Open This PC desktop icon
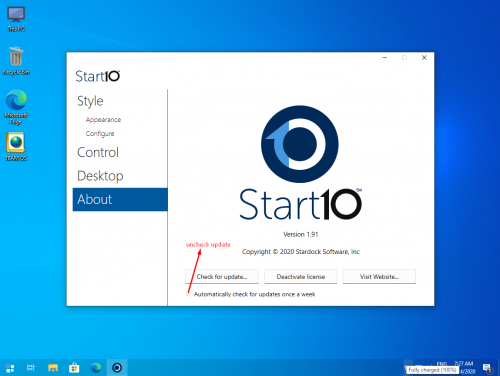Viewport: 500px width, 376px height. 16,19
